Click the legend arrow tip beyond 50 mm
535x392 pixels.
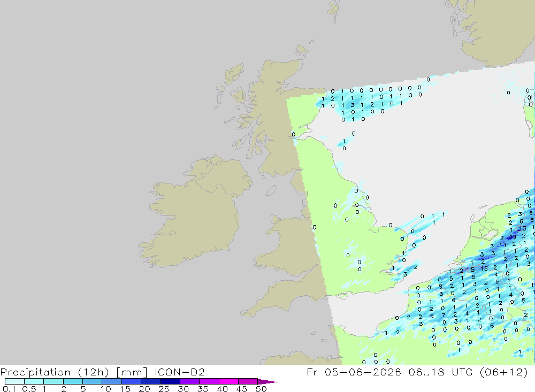click(x=268, y=381)
